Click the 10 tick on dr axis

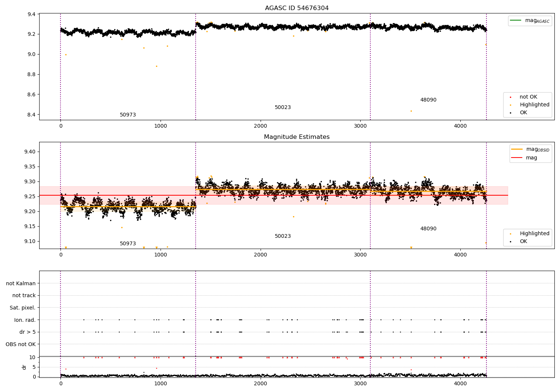point(32,358)
